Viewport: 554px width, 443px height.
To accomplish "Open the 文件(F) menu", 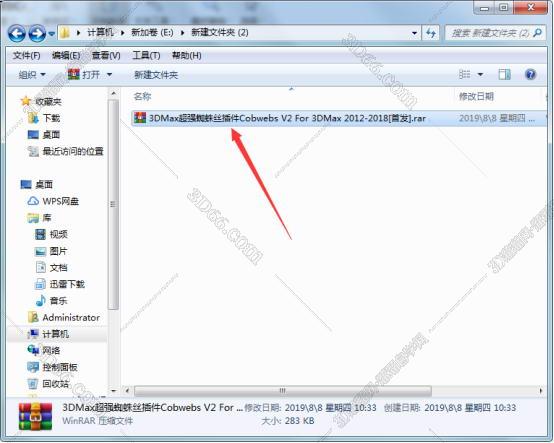I will point(26,55).
